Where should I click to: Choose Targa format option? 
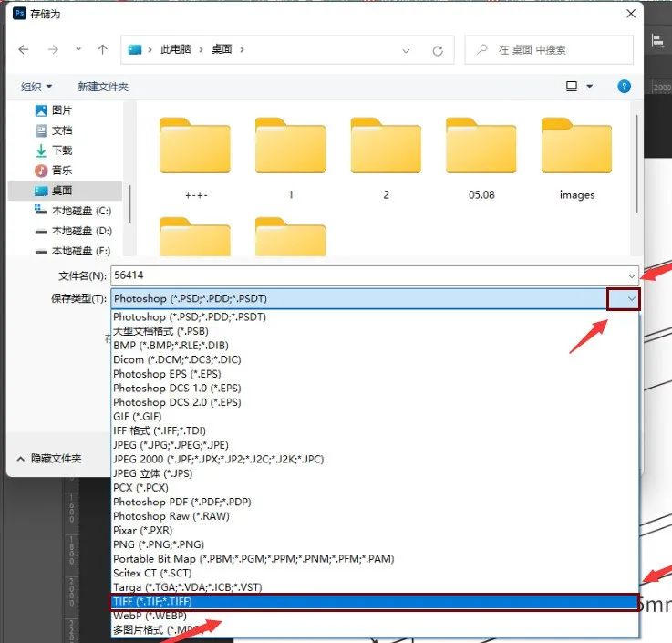[x=375, y=586]
